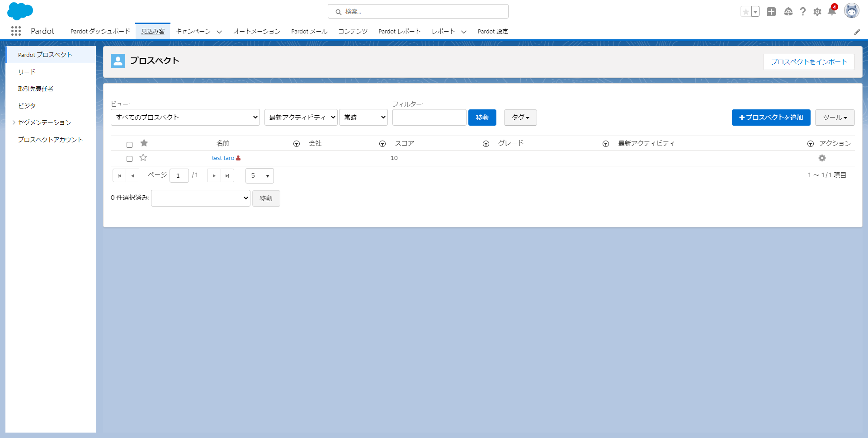868x438 pixels.
Task: Check the test taro row checkbox
Action: coord(129,159)
